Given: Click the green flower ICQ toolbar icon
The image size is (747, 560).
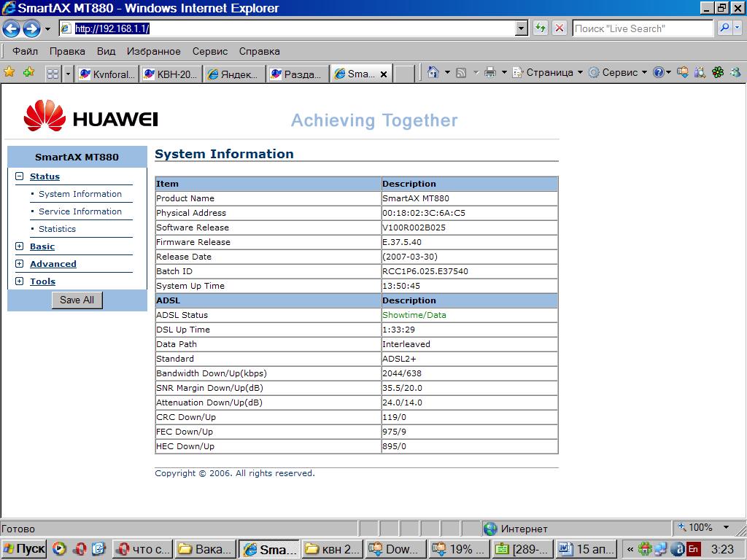Looking at the screenshot, I should coord(718,72).
